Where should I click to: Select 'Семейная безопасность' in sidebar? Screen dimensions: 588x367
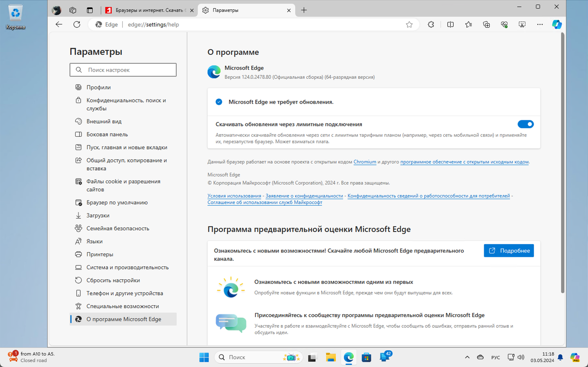pos(123,228)
